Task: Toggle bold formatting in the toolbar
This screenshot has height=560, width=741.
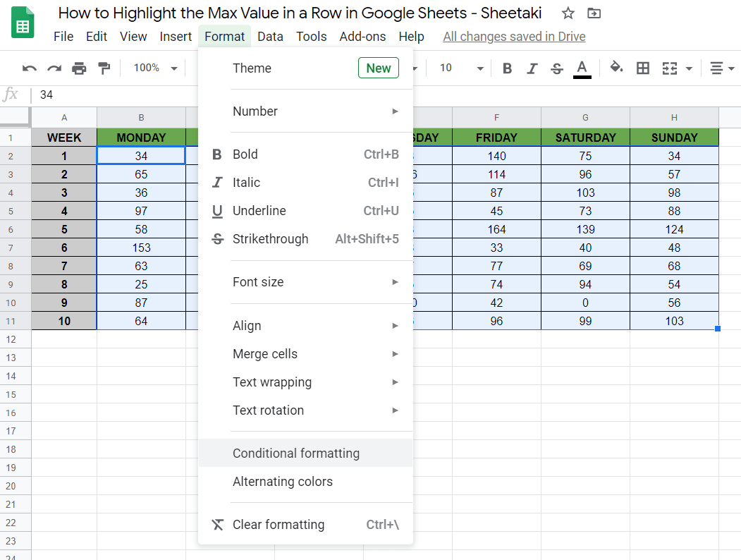Action: [507, 68]
